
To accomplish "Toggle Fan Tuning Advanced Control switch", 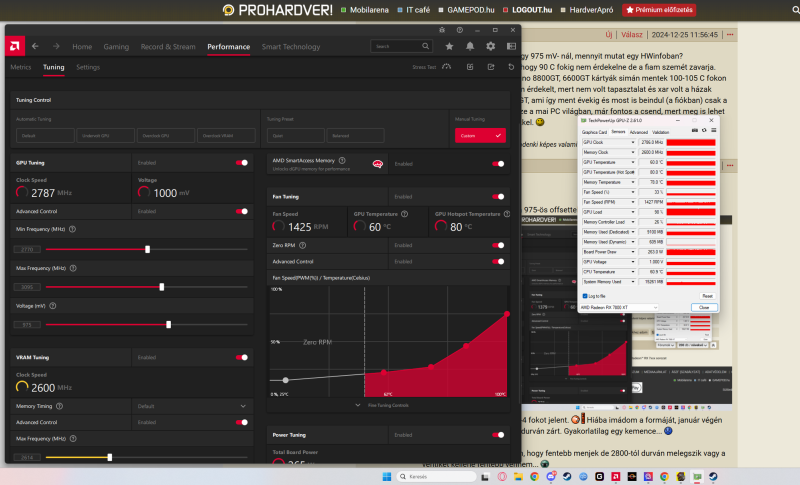I will click(498, 262).
